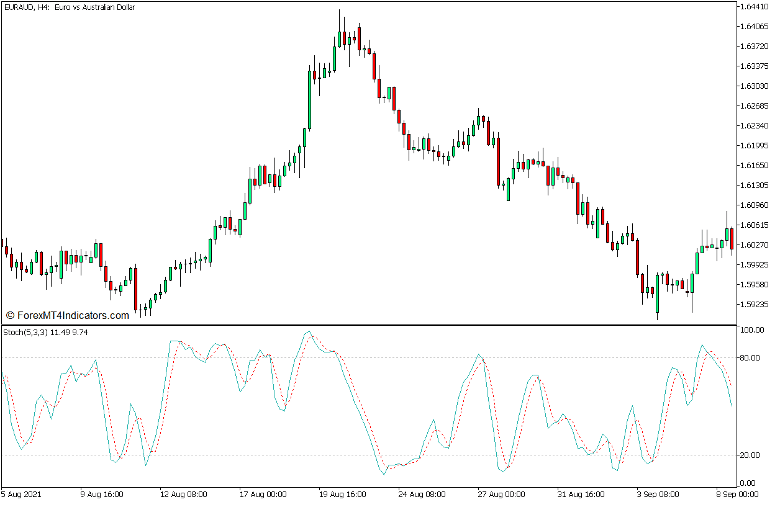This screenshot has width=780, height=505.
Task: Click the 31 Aug 16:00 time label
Action: point(581,494)
